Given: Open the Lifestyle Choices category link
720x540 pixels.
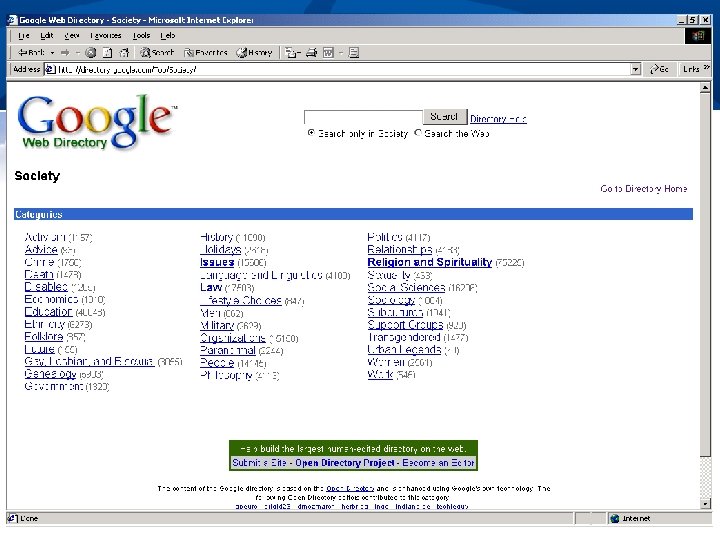Looking at the screenshot, I should (241, 300).
